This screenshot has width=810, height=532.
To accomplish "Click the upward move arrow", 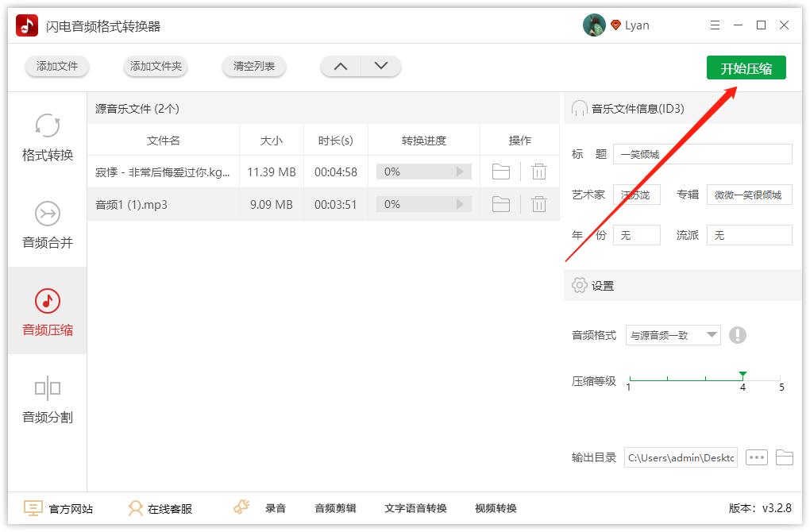I will point(341,67).
